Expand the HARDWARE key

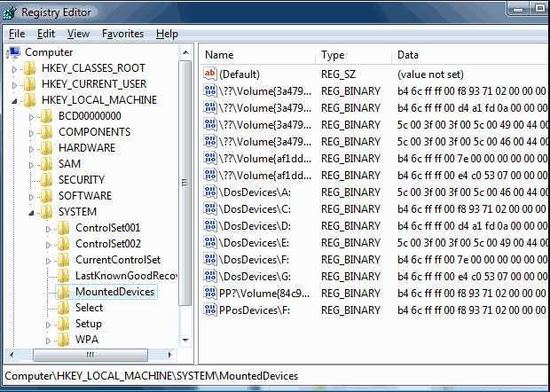31,149
